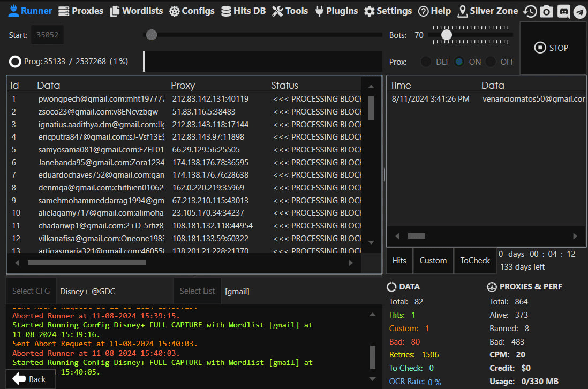
Task: Select the OFF proxy mode radio button
Action: click(491, 62)
